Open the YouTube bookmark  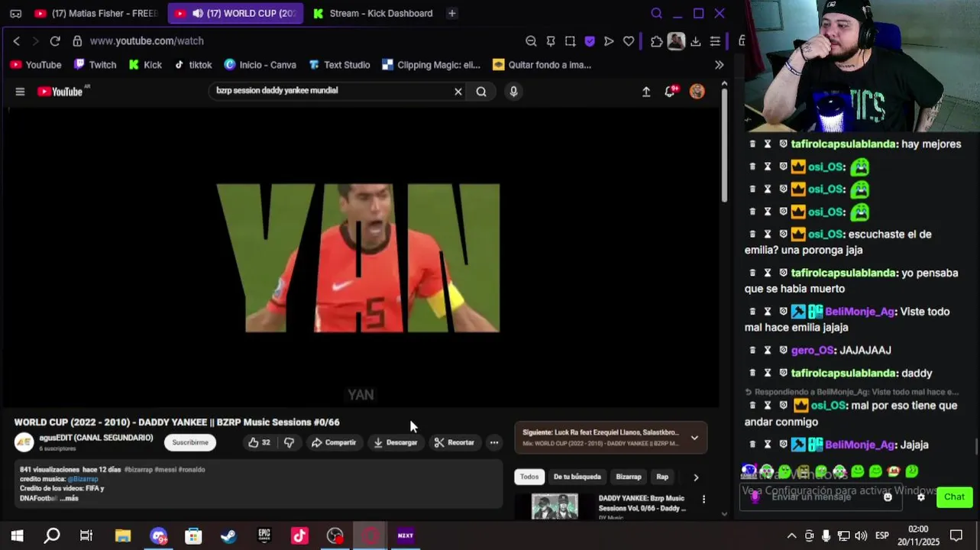point(36,65)
